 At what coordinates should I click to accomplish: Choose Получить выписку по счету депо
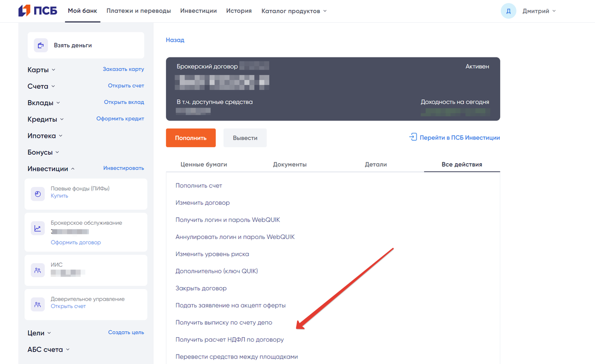[224, 322]
